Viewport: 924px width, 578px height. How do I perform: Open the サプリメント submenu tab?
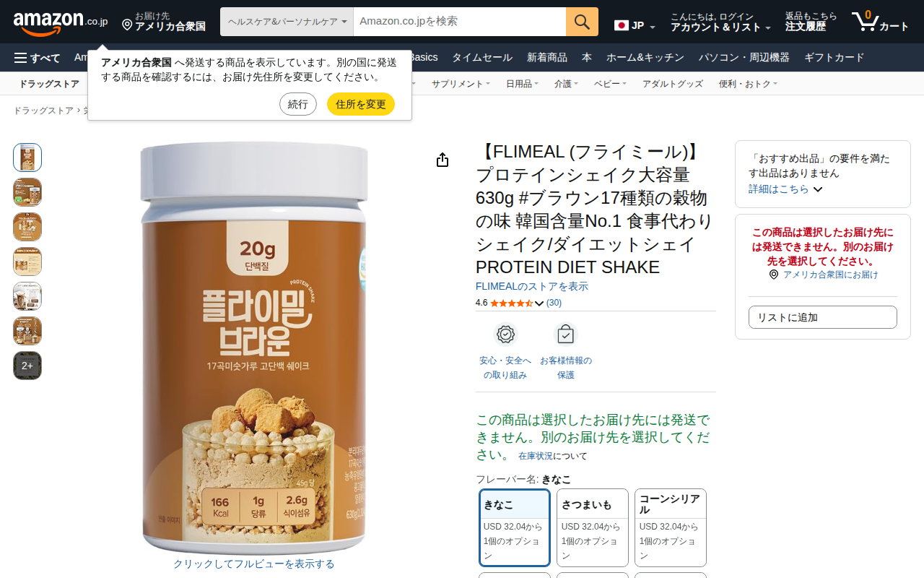pos(461,84)
